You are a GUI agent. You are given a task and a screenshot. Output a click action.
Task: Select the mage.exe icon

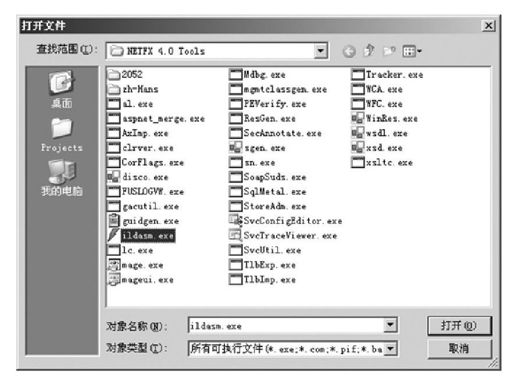pos(114,265)
